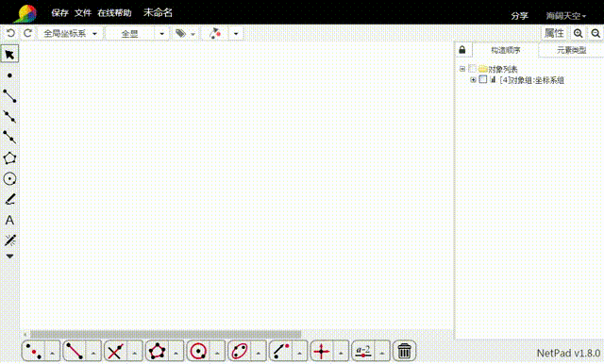
Task: Open the 在线帮助 menu
Action: click(x=114, y=13)
